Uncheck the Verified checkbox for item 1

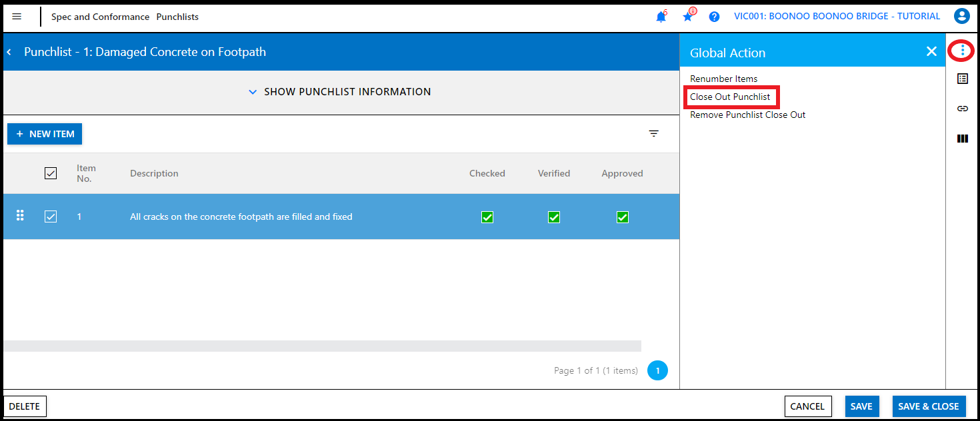click(553, 217)
